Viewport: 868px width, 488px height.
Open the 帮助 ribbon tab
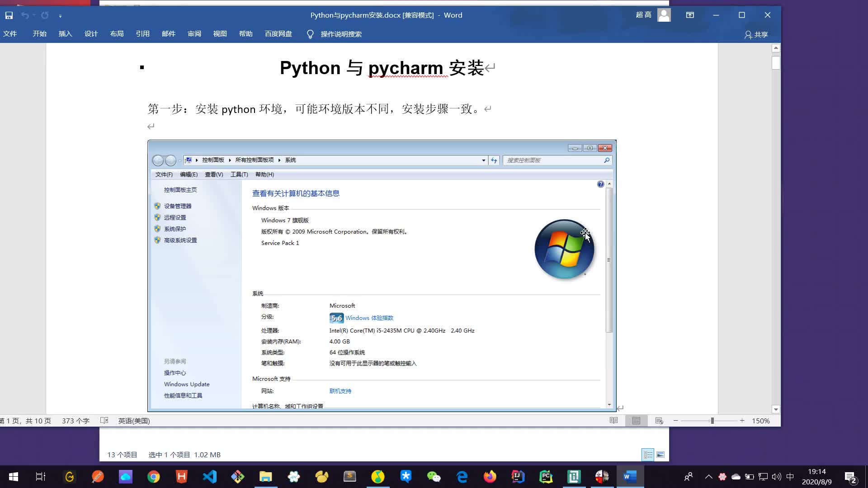pyautogui.click(x=246, y=34)
